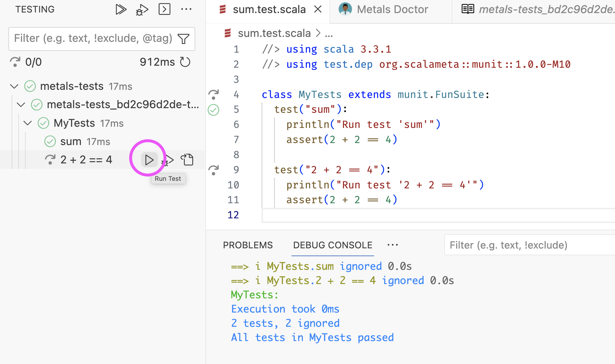This screenshot has width=615, height=364.
Task: Select the 'sum' test item in tree
Action: (x=71, y=142)
